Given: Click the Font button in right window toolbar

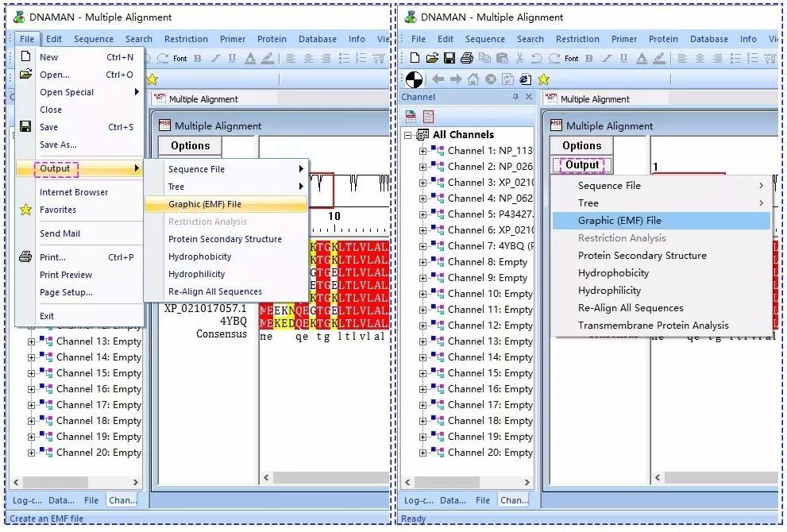Looking at the screenshot, I should [x=571, y=59].
